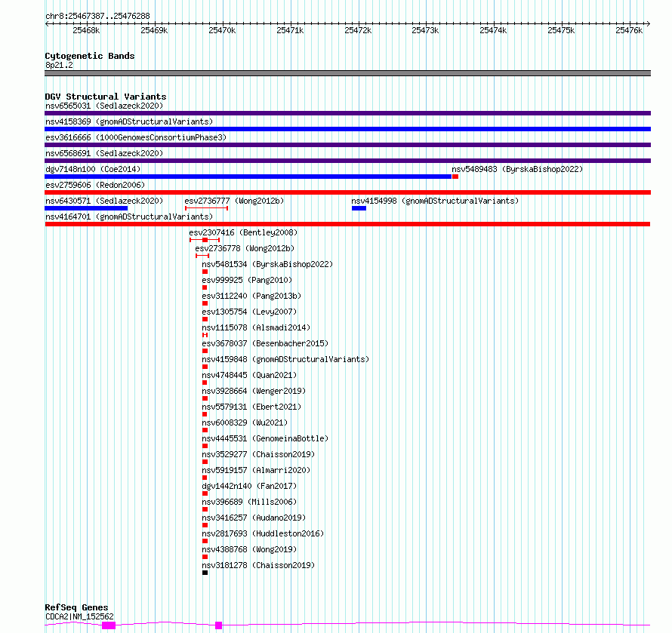Image resolution: width=672 pixels, height=633 pixels.
Task: Click the nsv5489483 (ByrskaBishop2022) label
Action: (517, 169)
